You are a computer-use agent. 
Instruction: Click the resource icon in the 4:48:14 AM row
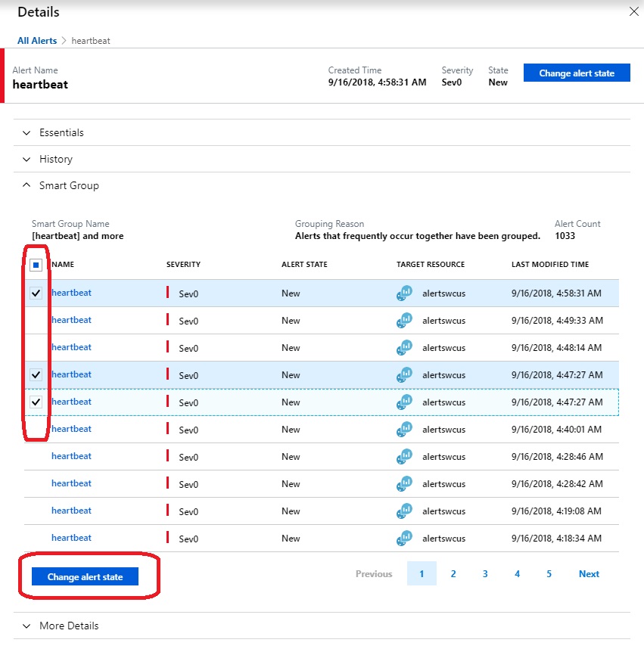(405, 348)
